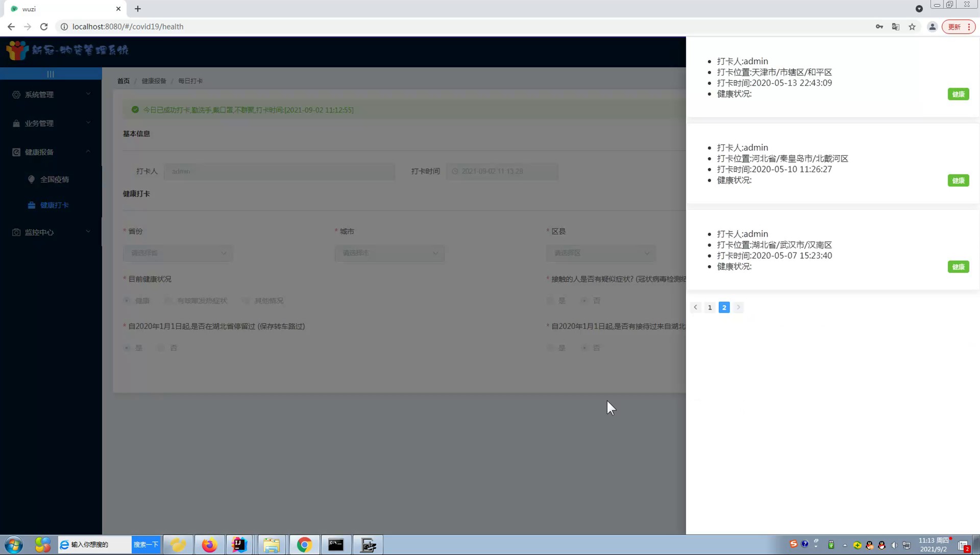Open Chrome from the Windows taskbar
980x555 pixels.
[304, 545]
